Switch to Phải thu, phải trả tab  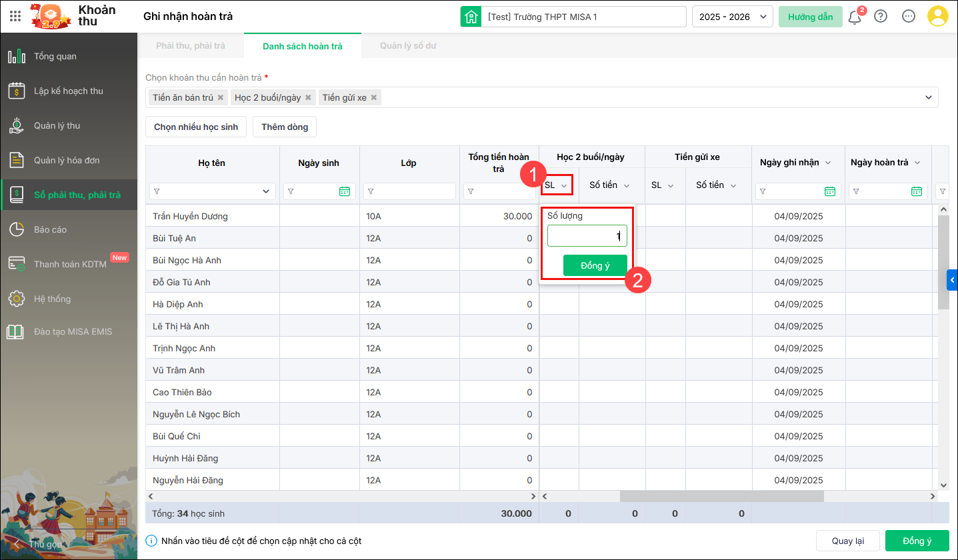point(191,46)
